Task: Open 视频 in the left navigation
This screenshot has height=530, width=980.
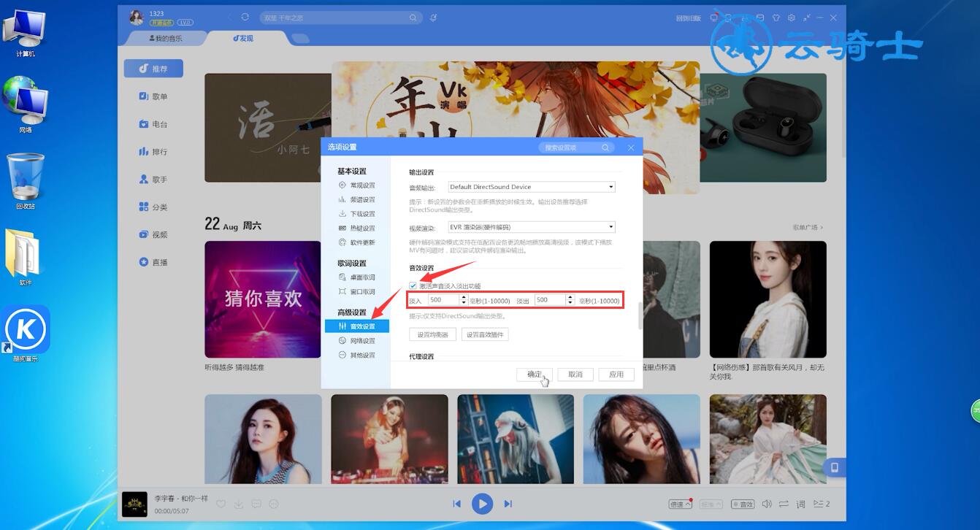Action: coord(153,234)
